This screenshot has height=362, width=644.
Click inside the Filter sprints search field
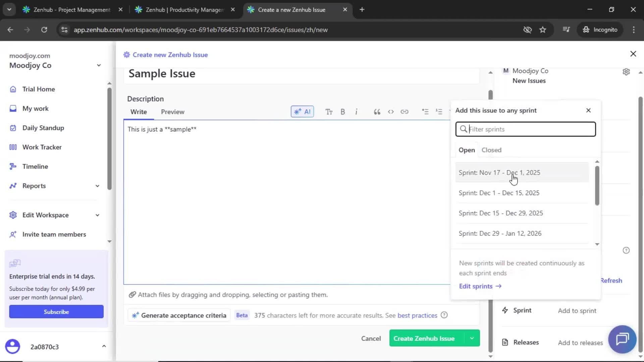coord(525,129)
